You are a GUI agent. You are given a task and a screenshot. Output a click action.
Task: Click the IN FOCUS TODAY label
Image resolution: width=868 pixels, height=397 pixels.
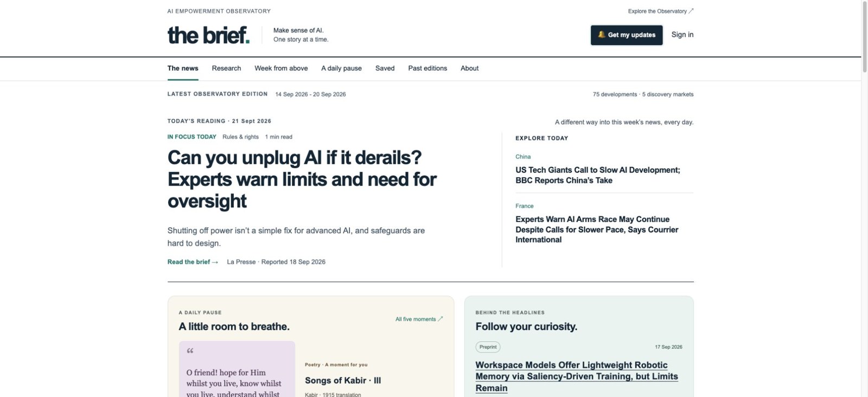(x=192, y=137)
